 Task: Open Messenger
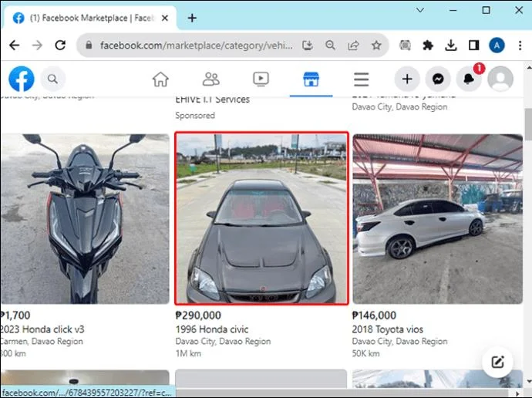(438, 79)
